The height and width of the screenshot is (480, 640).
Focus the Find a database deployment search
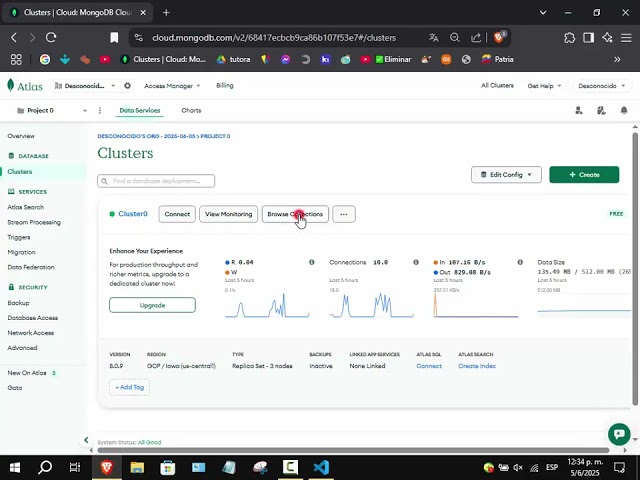[156, 181]
